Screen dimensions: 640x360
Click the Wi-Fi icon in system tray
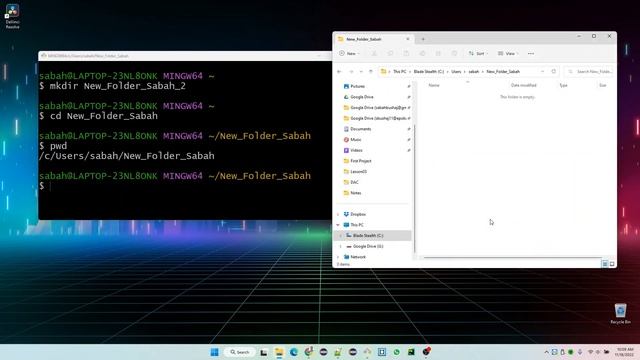point(590,352)
